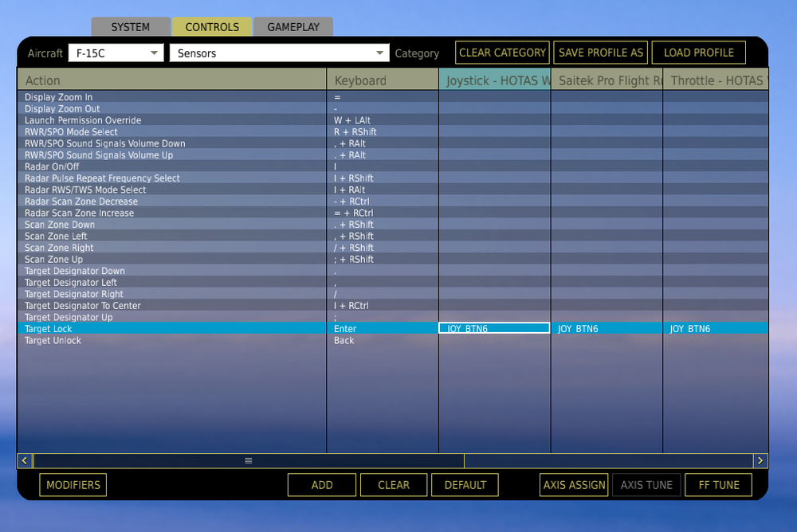This screenshot has height=532, width=797.
Task: Select Target Designator Down action
Action: tap(172, 271)
